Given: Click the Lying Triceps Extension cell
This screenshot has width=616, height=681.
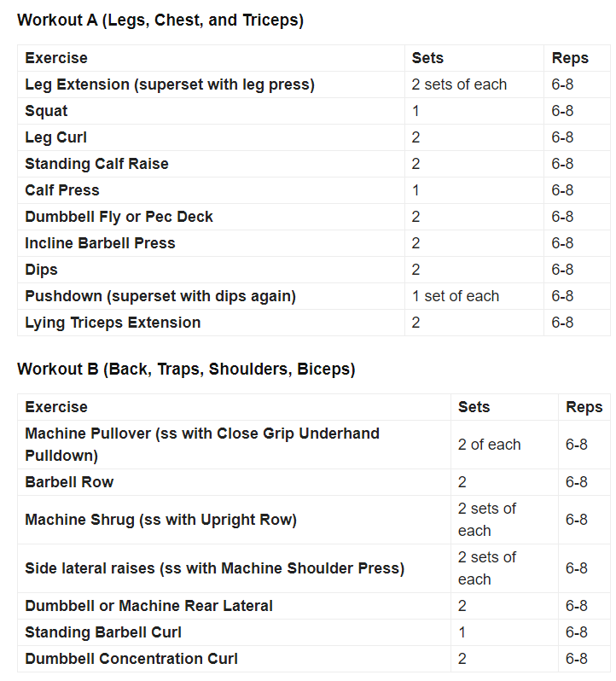Looking at the screenshot, I should (x=113, y=323).
